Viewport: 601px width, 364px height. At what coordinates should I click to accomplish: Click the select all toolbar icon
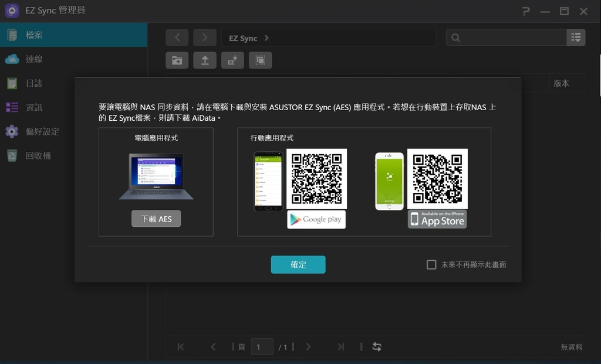coord(260,60)
